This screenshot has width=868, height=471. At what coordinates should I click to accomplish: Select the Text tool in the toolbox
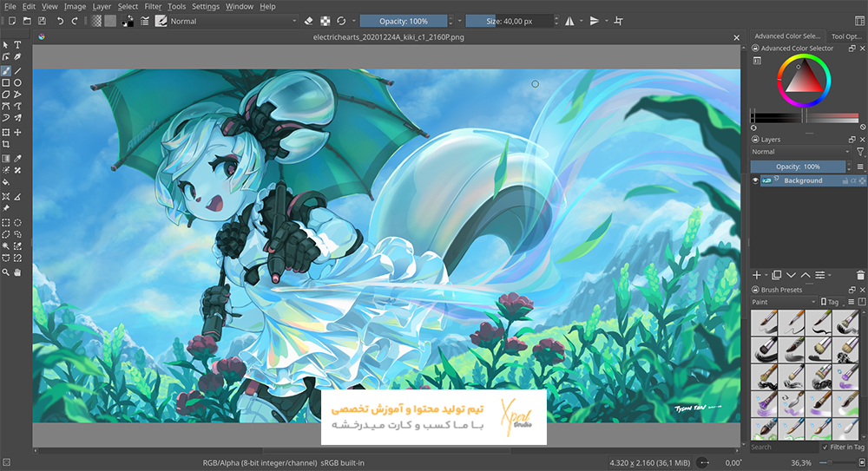[x=17, y=45]
